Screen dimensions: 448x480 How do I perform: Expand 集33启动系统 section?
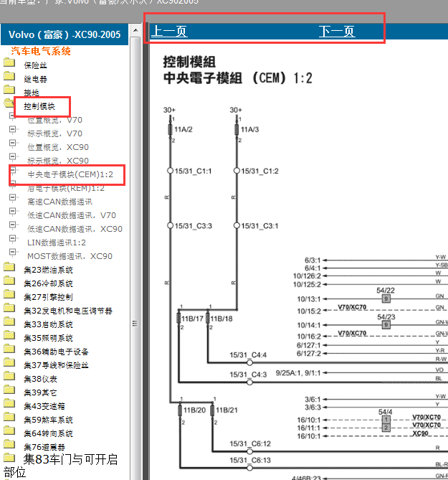tap(48, 324)
